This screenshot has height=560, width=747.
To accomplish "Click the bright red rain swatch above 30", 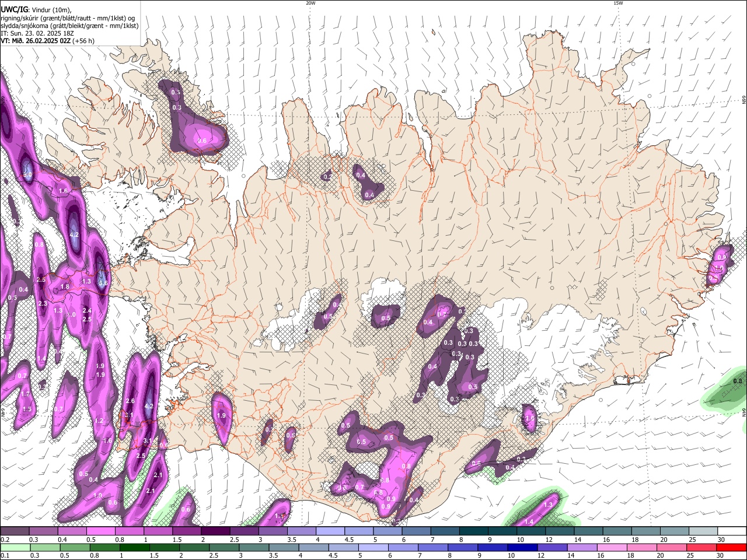I will point(731,548).
